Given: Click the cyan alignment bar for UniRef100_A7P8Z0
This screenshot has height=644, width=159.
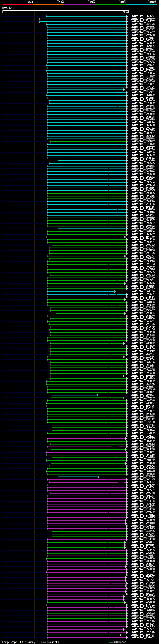Looking at the screenshot, I should pos(78,477).
